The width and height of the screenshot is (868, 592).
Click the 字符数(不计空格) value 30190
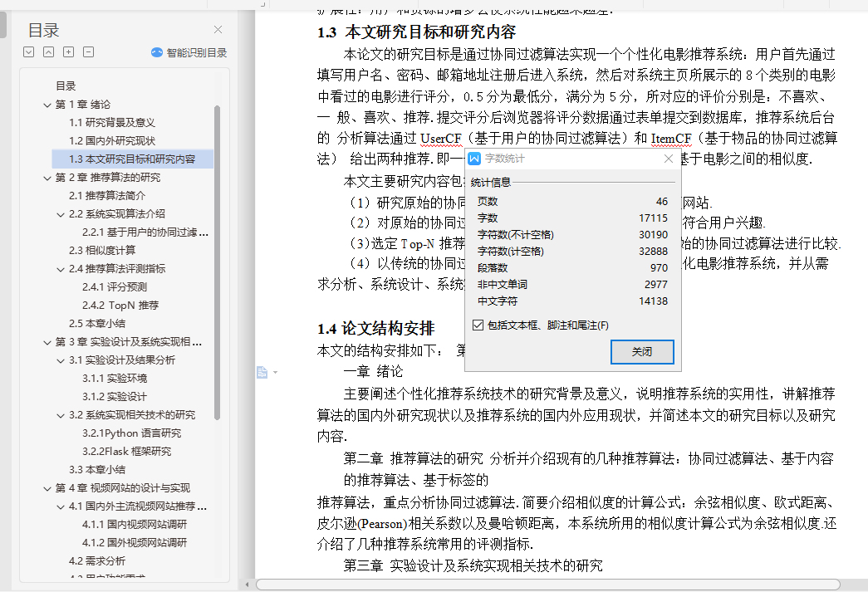click(x=653, y=235)
